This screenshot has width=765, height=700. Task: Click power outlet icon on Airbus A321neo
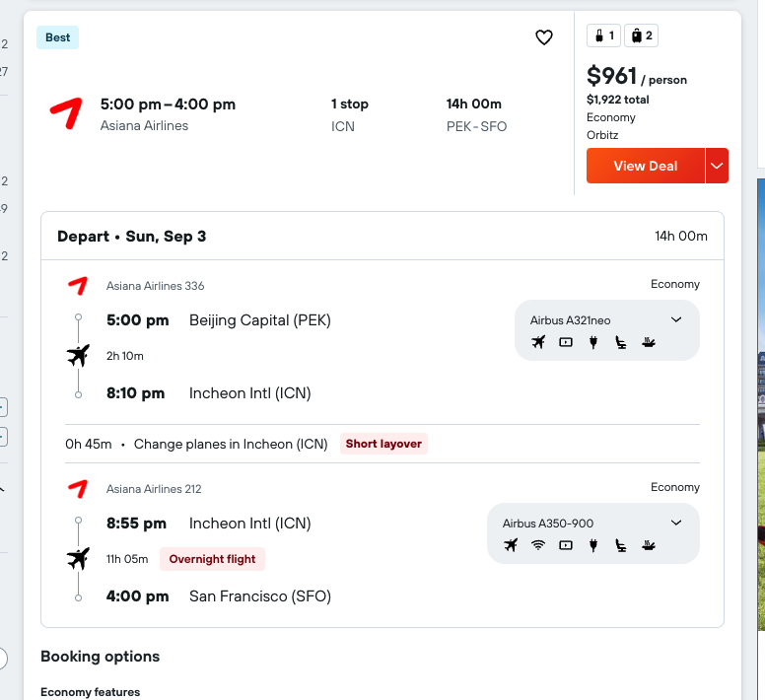click(x=593, y=342)
